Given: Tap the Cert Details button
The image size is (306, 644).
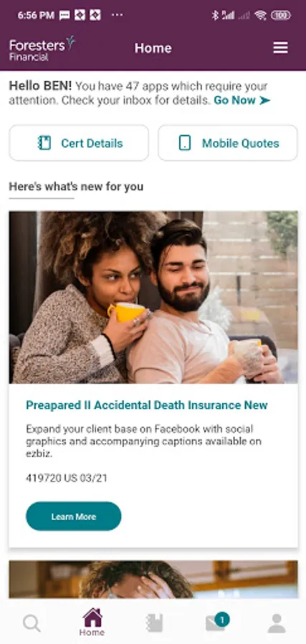Looking at the screenshot, I should pyautogui.click(x=79, y=143).
